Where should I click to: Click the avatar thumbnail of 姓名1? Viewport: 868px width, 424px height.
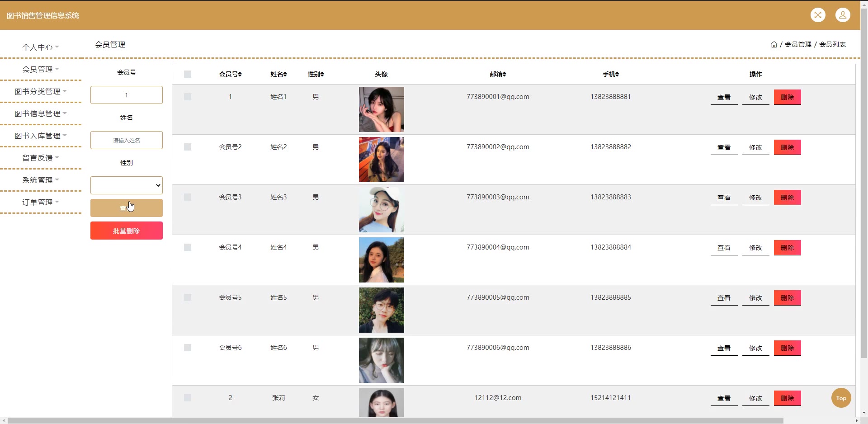tap(382, 109)
